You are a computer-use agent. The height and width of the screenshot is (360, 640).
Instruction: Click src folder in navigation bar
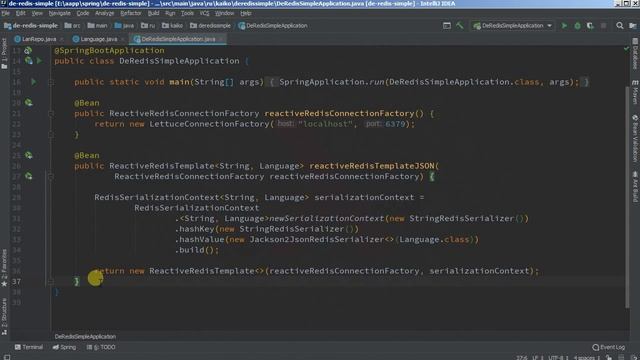72,26
